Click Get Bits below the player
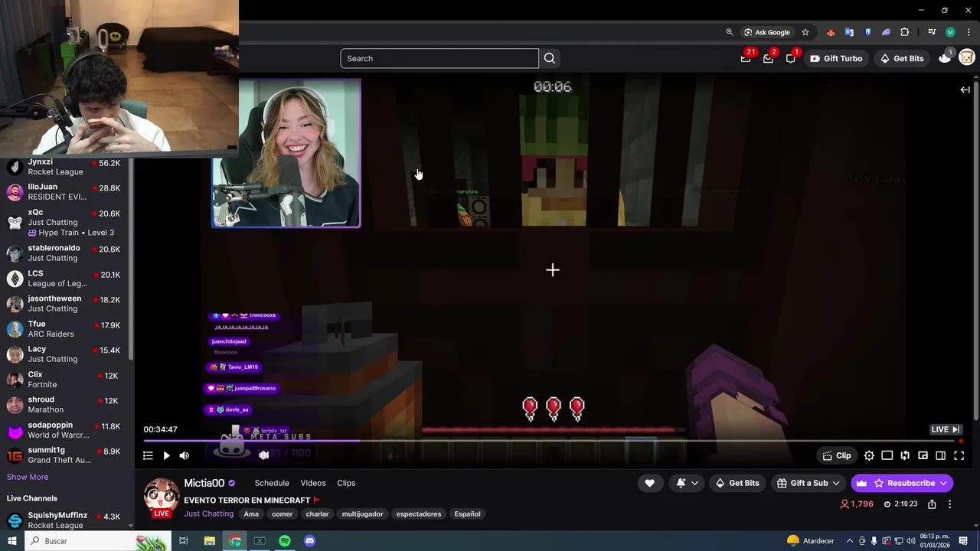This screenshot has width=980, height=551. tap(736, 483)
